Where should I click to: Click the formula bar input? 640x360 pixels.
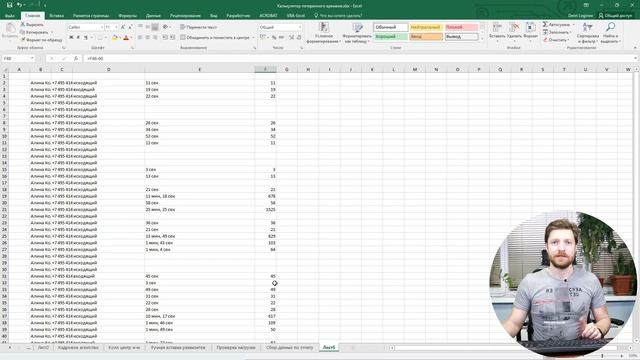point(359,58)
